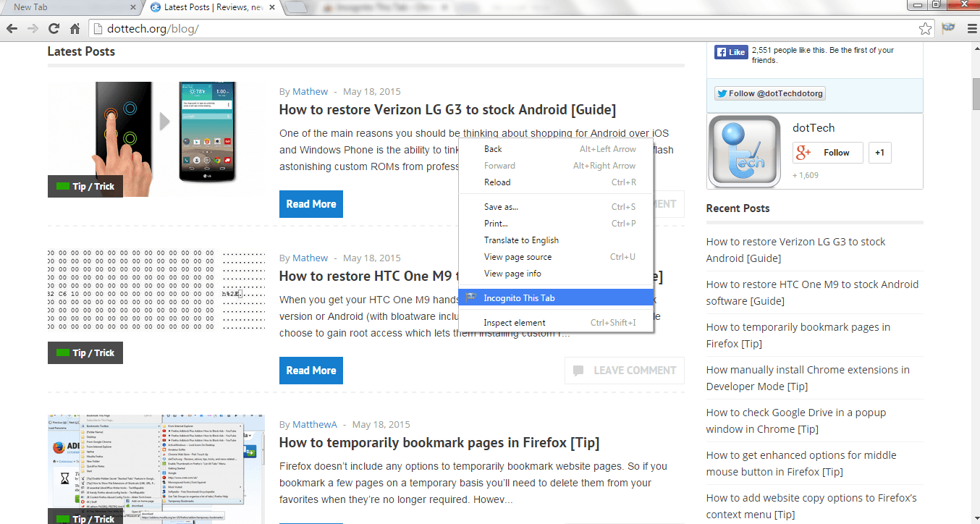The height and width of the screenshot is (524, 980).
Task: Click the Facebook Like button
Action: pyautogui.click(x=730, y=52)
